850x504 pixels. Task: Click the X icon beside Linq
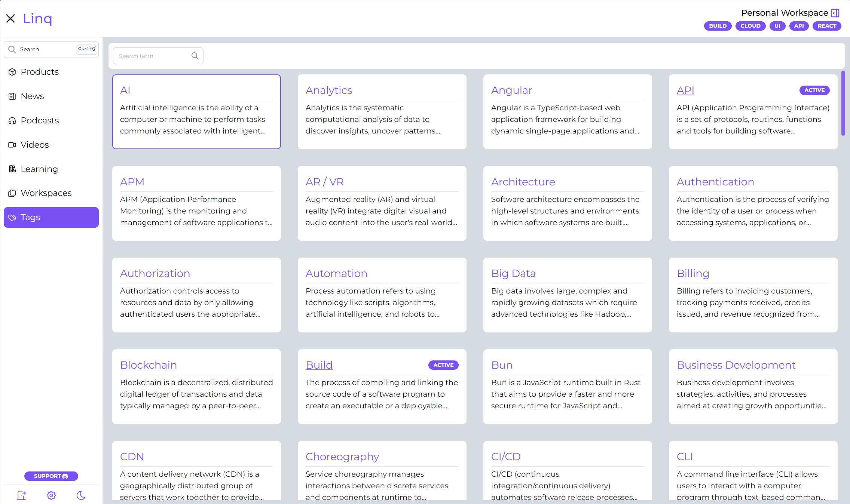10,18
